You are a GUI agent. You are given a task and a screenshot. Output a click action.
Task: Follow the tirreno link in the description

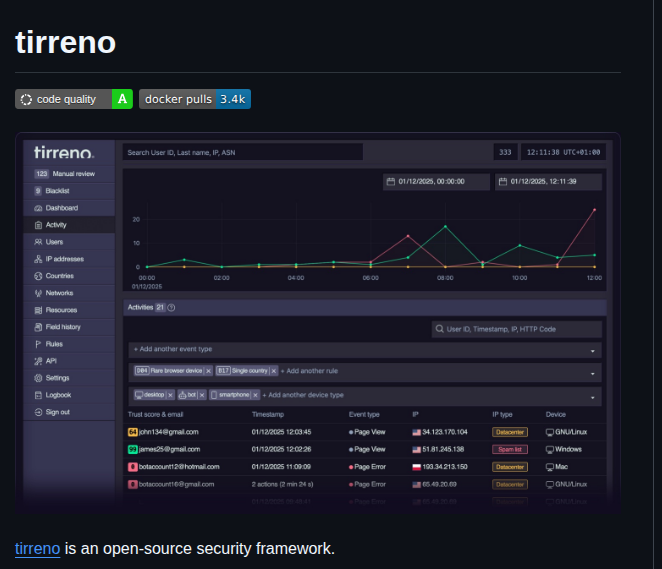(38, 548)
